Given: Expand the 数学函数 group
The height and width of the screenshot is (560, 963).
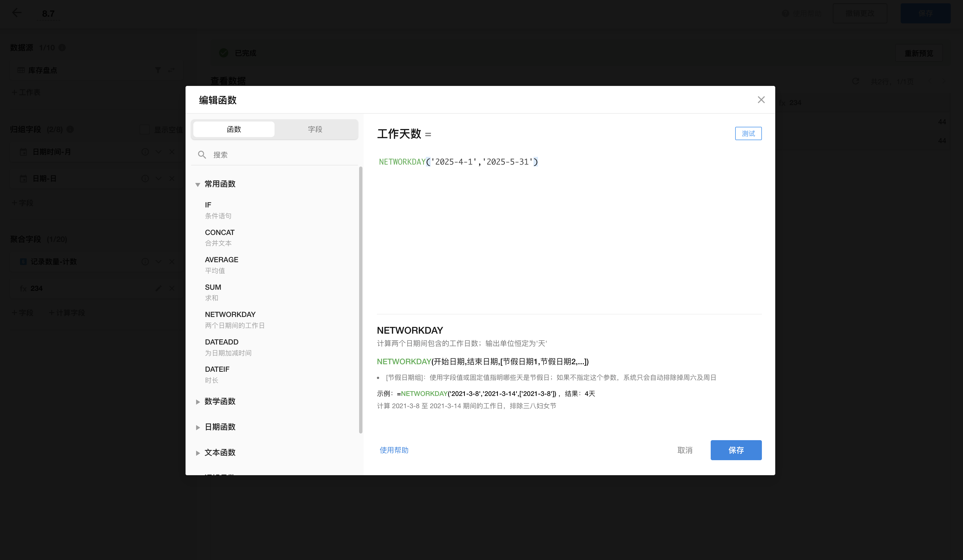Looking at the screenshot, I should (x=197, y=402).
